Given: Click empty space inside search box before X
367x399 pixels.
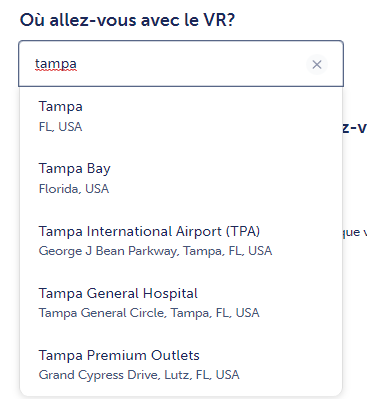Looking at the screenshot, I should click(x=190, y=64).
